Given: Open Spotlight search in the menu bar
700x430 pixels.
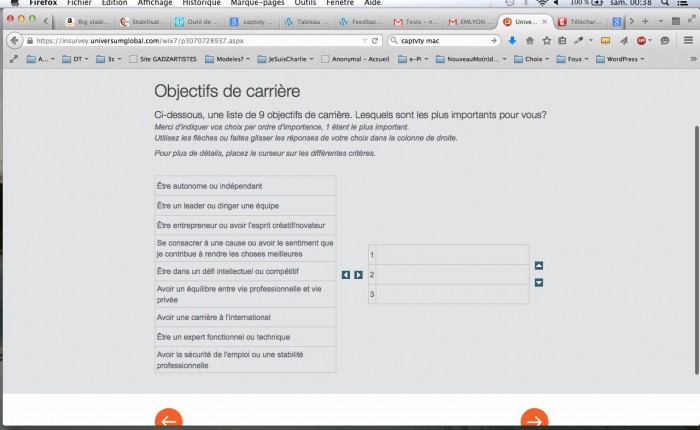Looking at the screenshot, I should pyautogui.click(x=665, y=3).
